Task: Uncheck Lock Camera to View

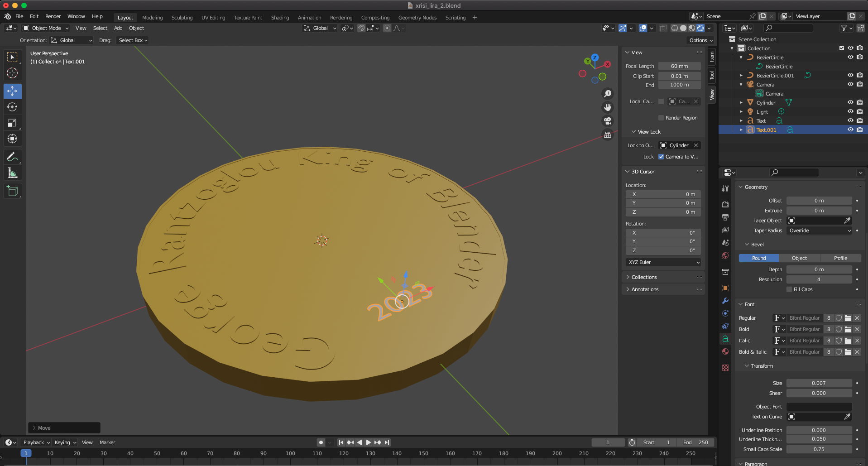Action: (x=661, y=157)
